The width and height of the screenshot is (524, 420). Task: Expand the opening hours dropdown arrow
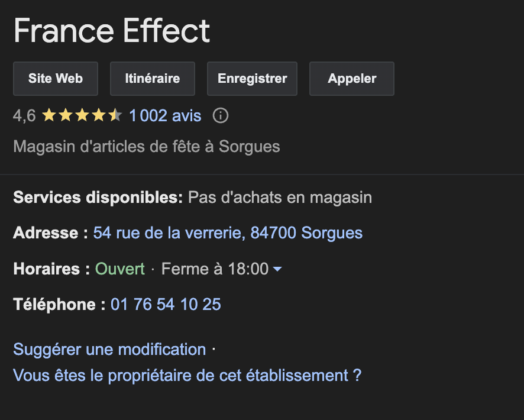click(x=277, y=270)
